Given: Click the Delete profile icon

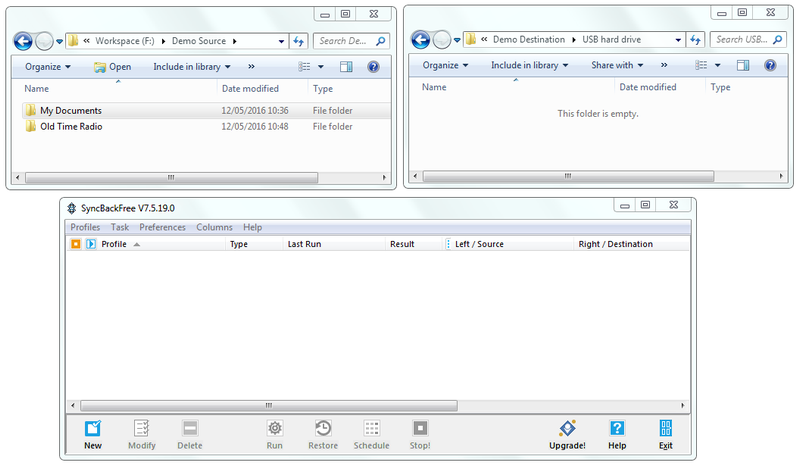Looking at the screenshot, I should click(x=190, y=428).
